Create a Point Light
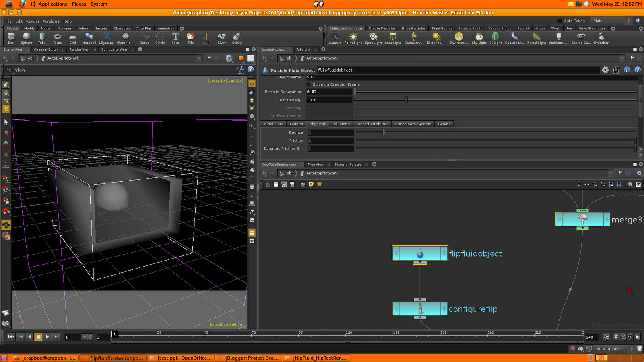This screenshot has width=644, height=362. pyautogui.click(x=353, y=38)
